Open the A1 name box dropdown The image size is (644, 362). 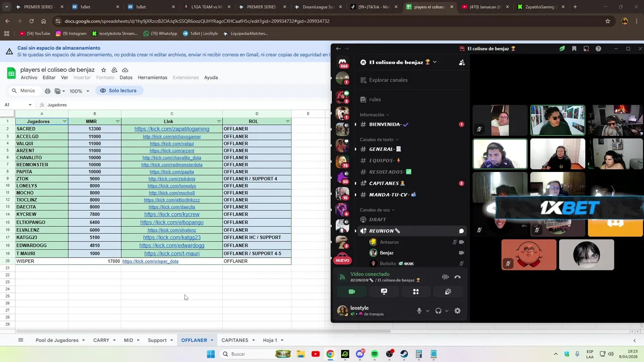pos(30,105)
